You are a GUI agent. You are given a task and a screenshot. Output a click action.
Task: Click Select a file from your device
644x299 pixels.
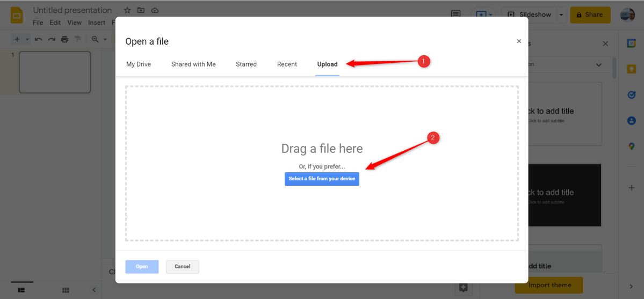pyautogui.click(x=322, y=179)
